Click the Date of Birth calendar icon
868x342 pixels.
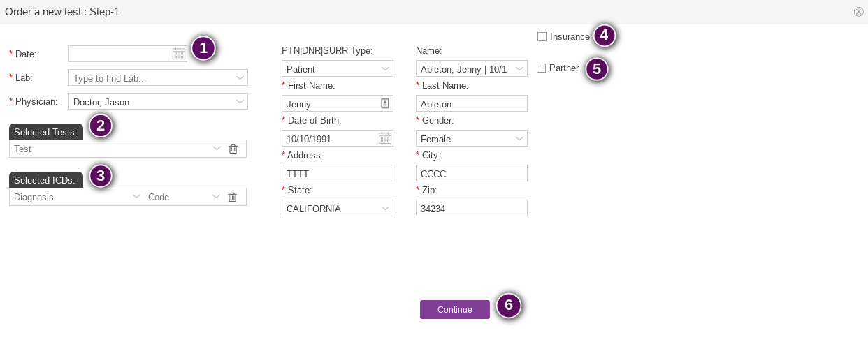(x=385, y=138)
